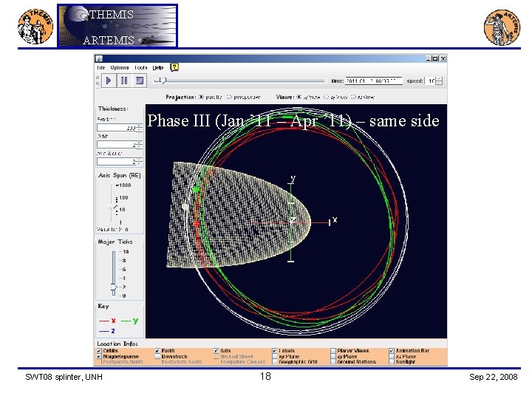
Task: Select the parallel projection radio button
Action: [x=201, y=97]
